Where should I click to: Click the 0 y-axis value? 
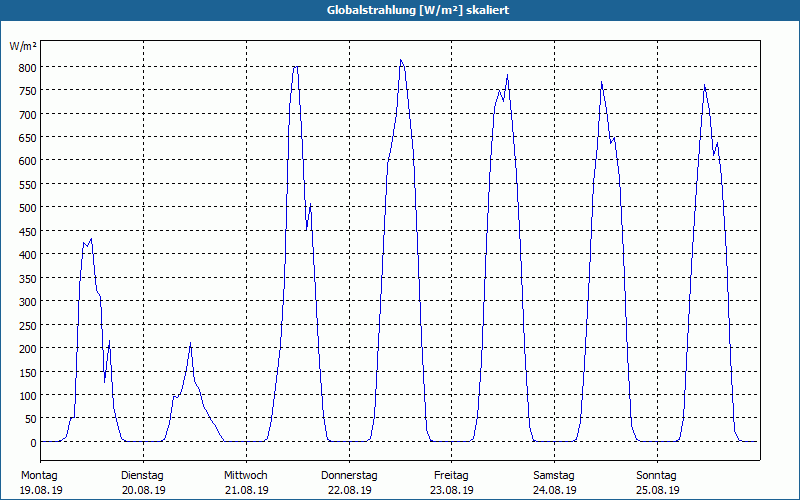pos(33,443)
